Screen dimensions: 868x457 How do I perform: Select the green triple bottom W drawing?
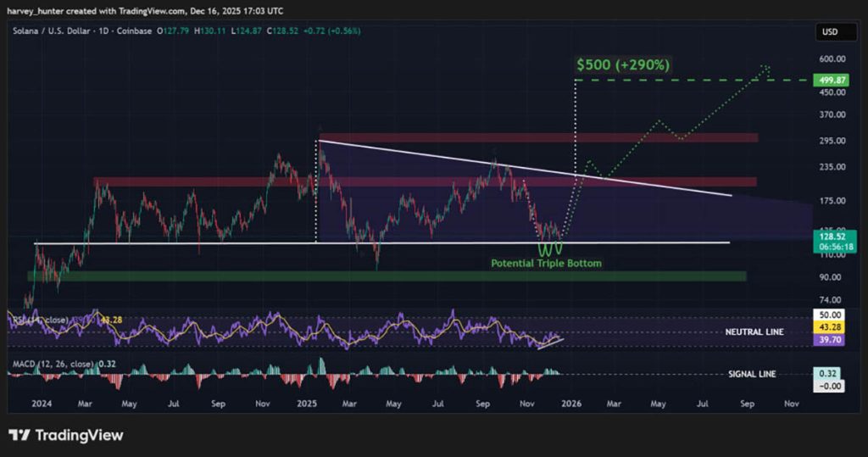551,249
